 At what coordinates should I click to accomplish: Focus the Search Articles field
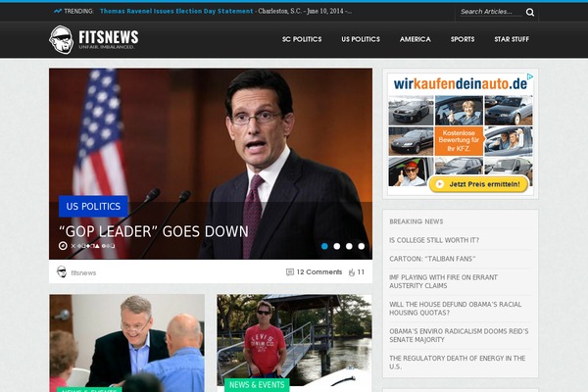491,12
